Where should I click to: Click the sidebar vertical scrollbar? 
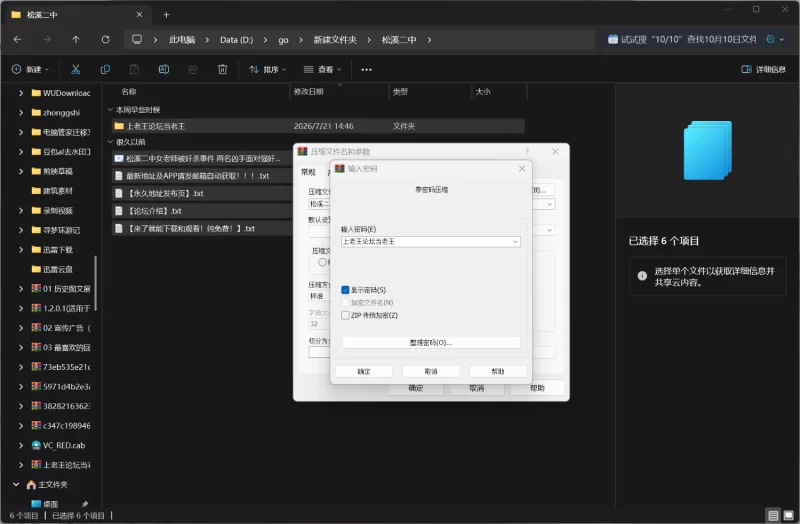coord(95,283)
